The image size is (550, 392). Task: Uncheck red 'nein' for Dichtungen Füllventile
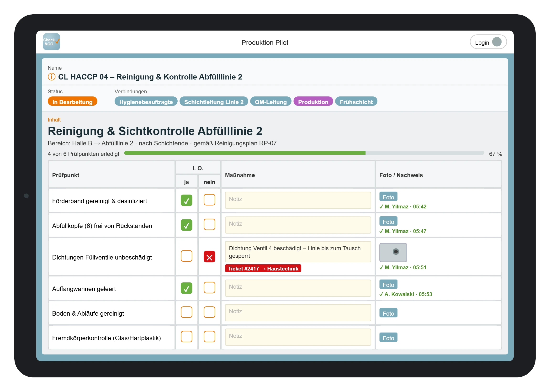(x=209, y=257)
